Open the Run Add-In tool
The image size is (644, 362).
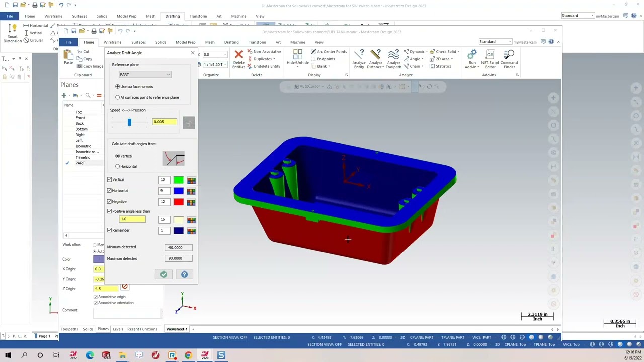tap(472, 59)
